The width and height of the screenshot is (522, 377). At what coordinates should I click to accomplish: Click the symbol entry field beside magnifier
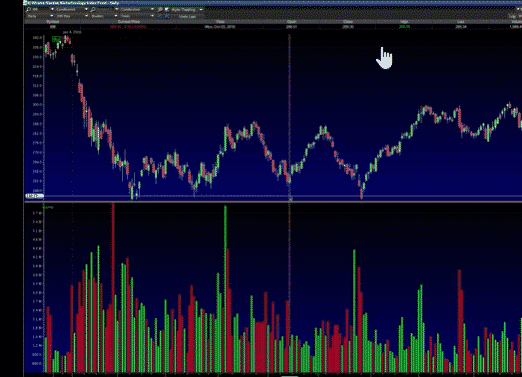click(42, 9)
